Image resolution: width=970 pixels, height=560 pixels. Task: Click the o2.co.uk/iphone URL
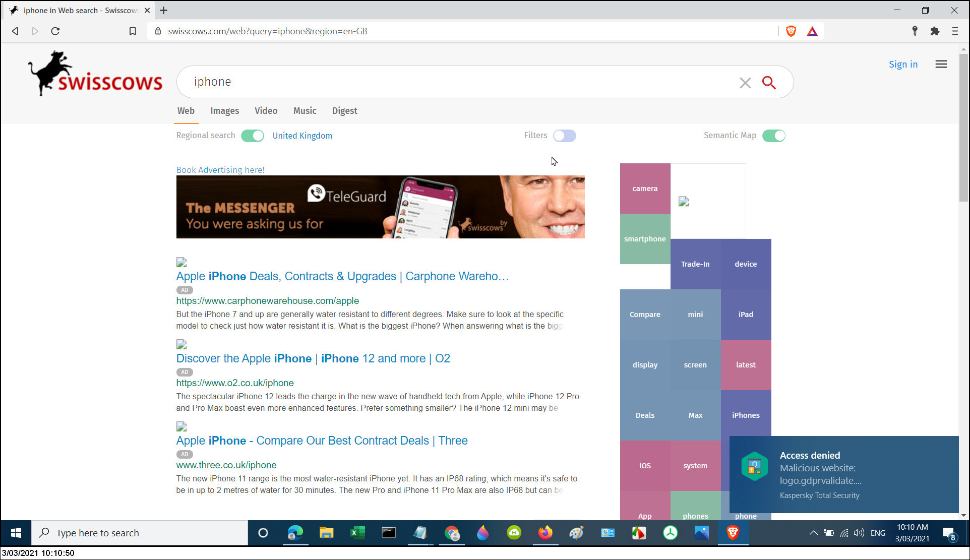[x=235, y=383]
